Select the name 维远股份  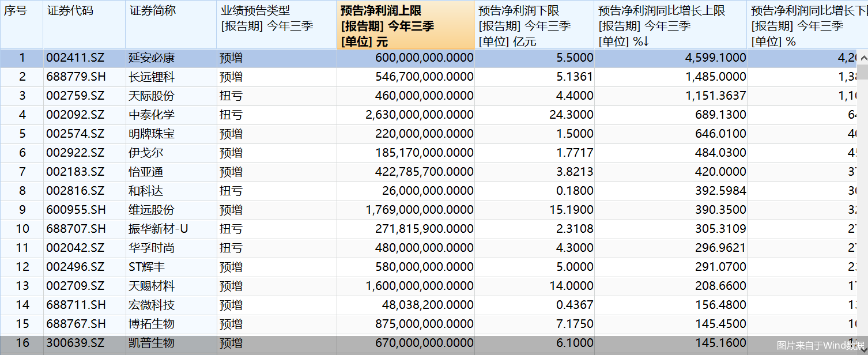point(151,210)
